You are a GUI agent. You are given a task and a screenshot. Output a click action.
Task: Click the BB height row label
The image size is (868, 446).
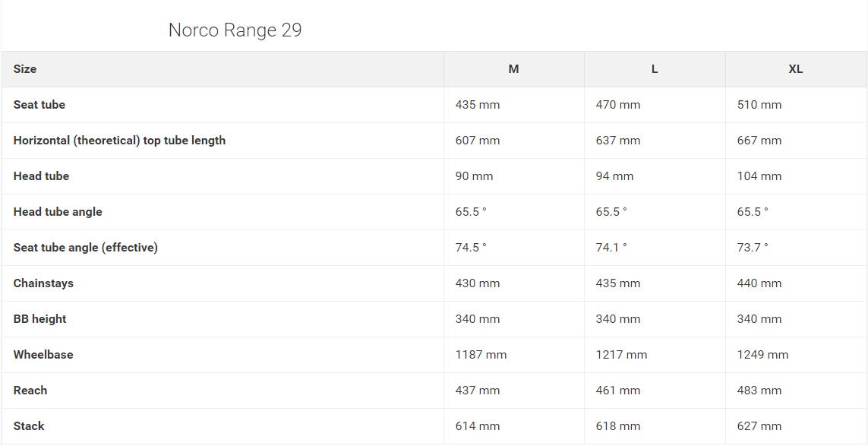[39, 319]
